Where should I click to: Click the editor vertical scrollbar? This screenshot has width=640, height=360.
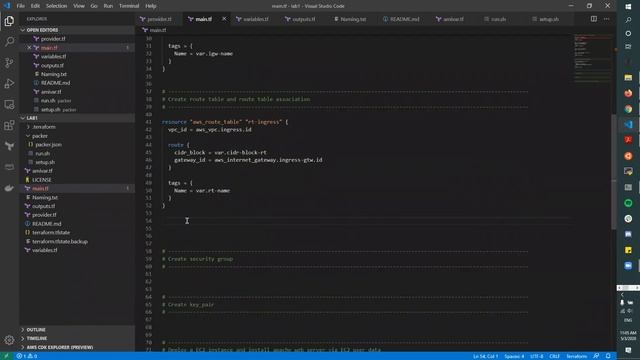click(x=613, y=171)
